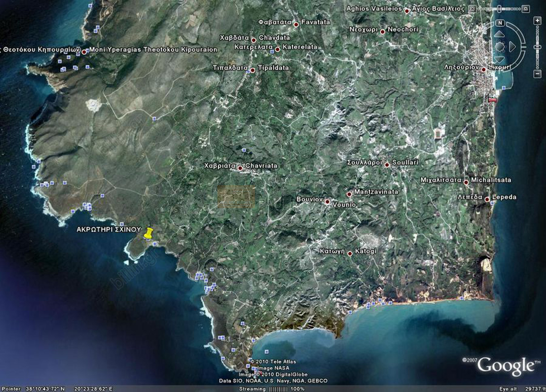Click the Lepeda place marker
Image resolution: width=546 pixels, height=392 pixels.
(487, 199)
